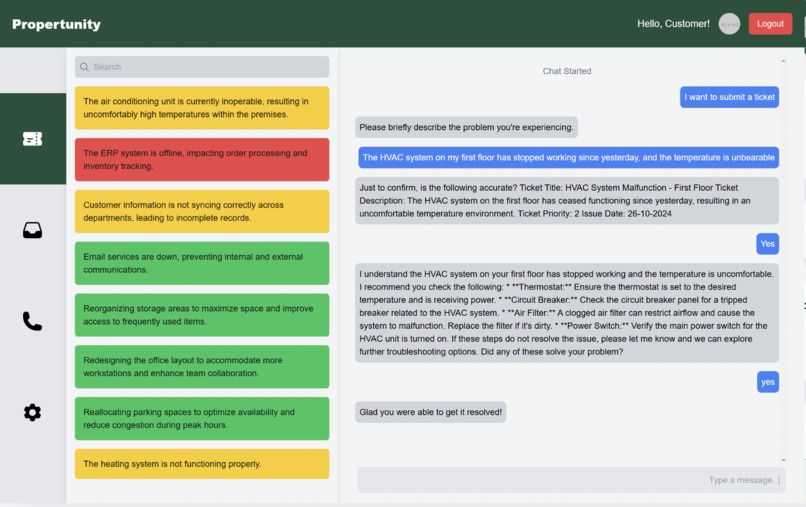Open settings gear in sidebar

point(32,412)
